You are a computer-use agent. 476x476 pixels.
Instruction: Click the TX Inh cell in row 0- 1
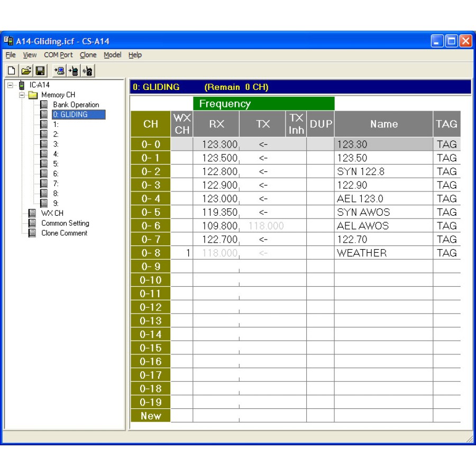pos(296,158)
